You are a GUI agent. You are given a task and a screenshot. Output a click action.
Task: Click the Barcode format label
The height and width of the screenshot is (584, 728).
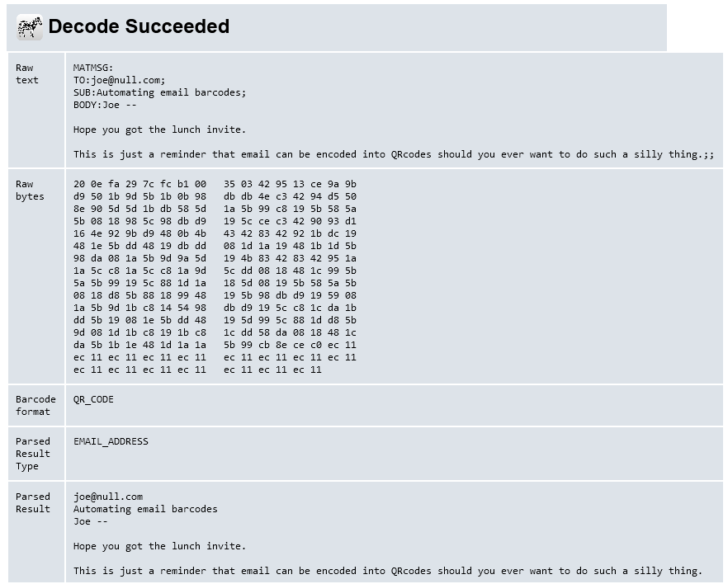click(x=35, y=405)
